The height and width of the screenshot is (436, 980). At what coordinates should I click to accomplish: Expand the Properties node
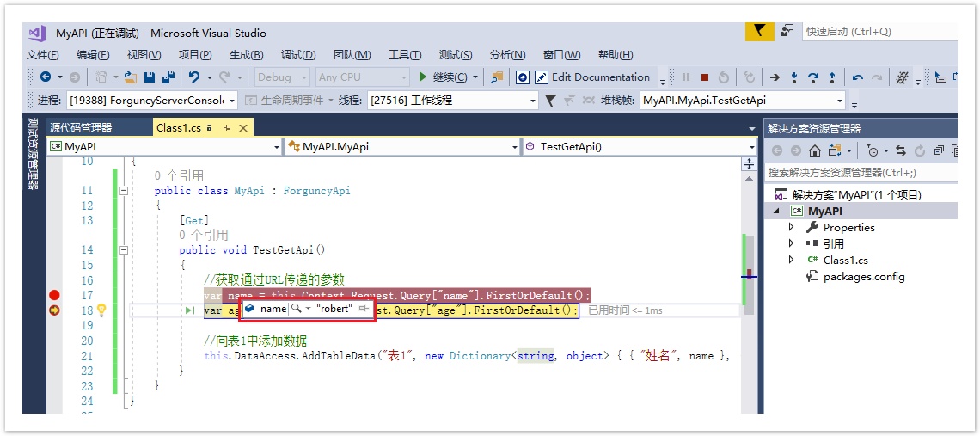coord(791,226)
